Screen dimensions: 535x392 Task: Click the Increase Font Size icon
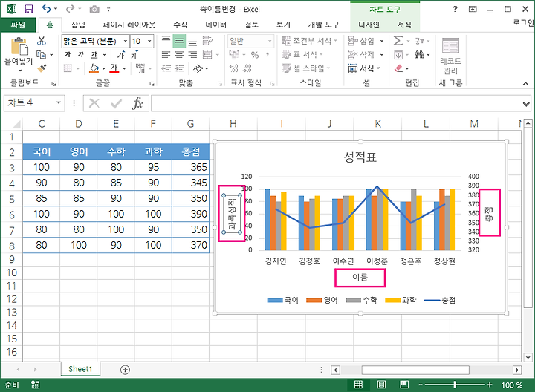click(x=121, y=55)
